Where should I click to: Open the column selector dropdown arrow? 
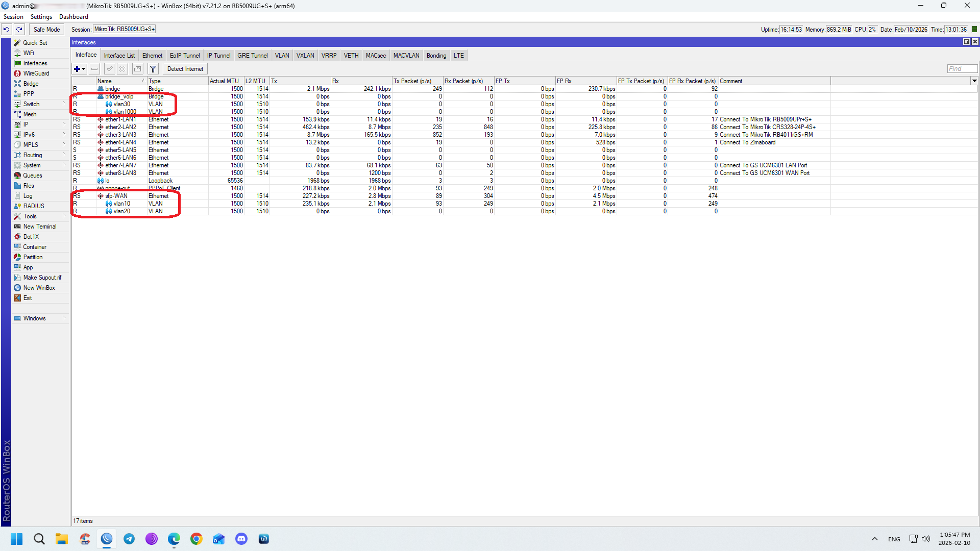tap(974, 81)
